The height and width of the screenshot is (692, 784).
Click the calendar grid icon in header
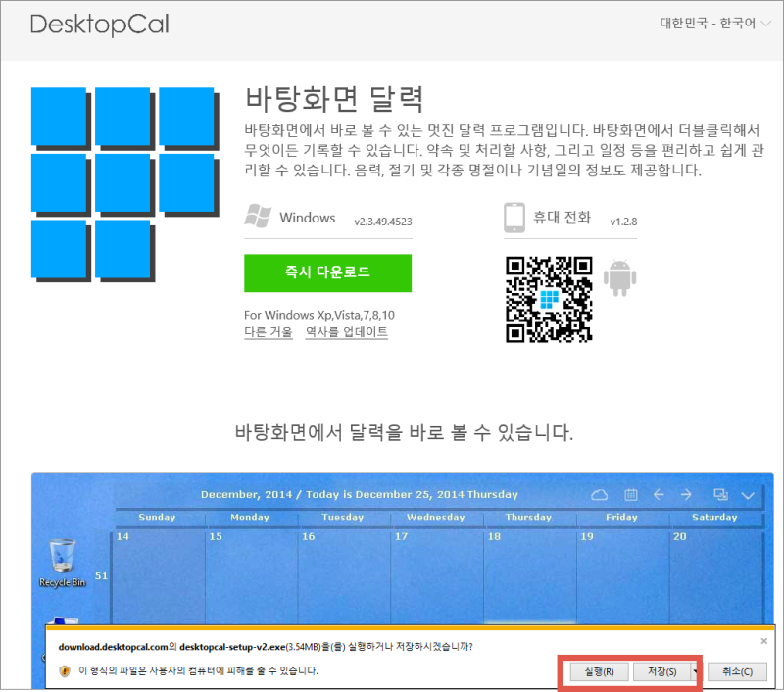tap(631, 495)
